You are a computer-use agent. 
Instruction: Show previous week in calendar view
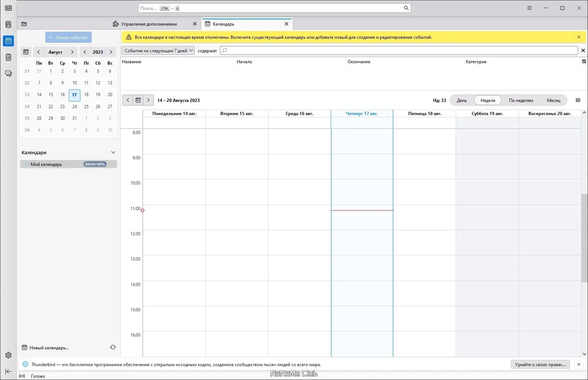coord(128,100)
